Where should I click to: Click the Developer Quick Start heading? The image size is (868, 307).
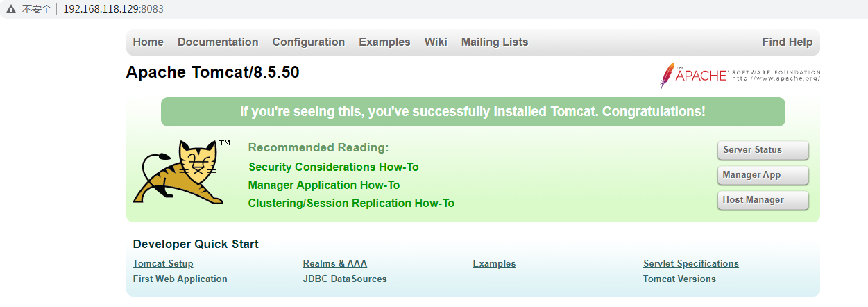(196, 244)
